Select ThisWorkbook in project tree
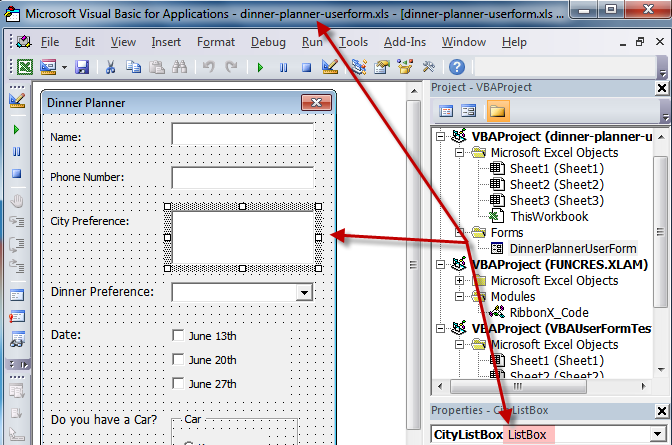The width and height of the screenshot is (672, 445). coord(549,216)
